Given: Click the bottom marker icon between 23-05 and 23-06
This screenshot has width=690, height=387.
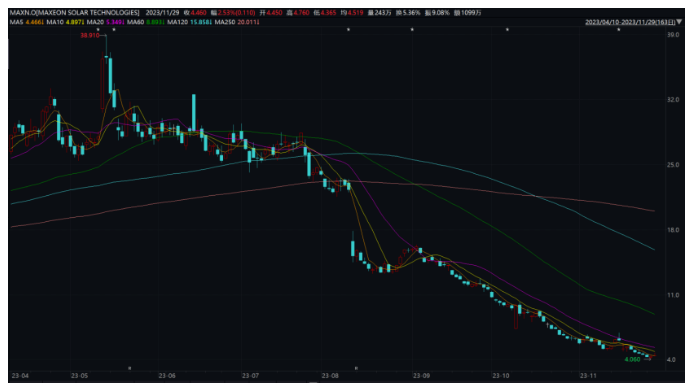Looking at the screenshot, I should pos(129,368).
